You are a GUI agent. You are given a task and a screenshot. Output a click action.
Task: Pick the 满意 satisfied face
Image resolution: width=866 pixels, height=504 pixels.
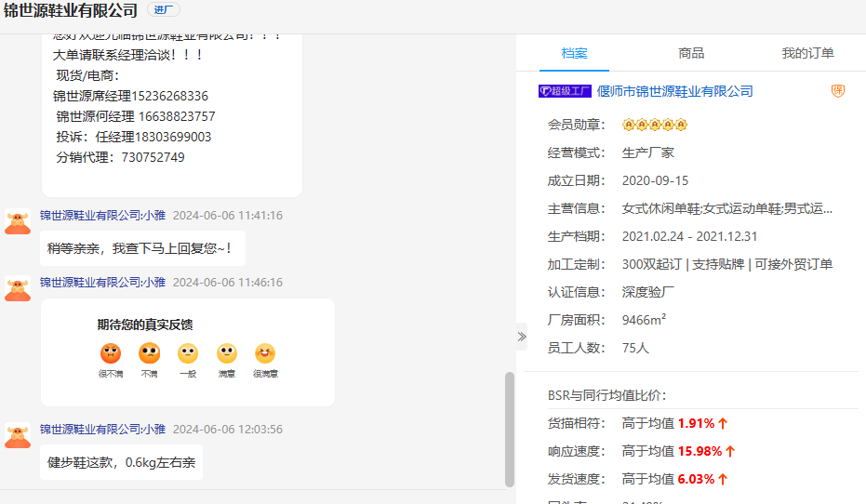[x=227, y=354]
